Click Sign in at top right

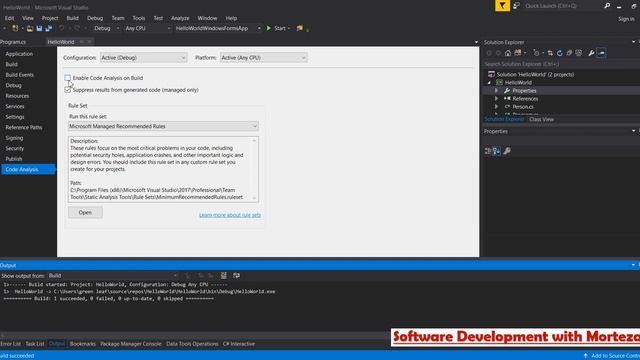(x=626, y=19)
